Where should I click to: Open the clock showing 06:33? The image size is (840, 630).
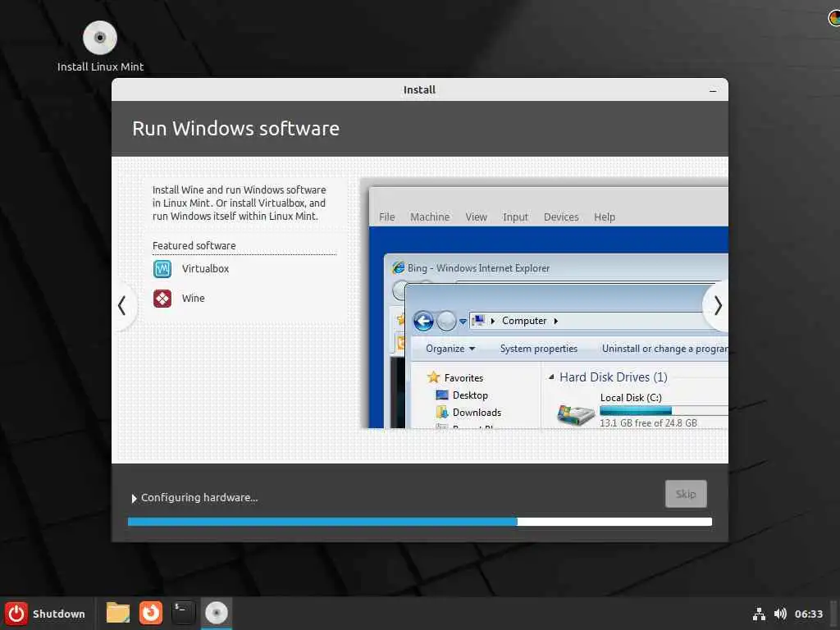[808, 614]
